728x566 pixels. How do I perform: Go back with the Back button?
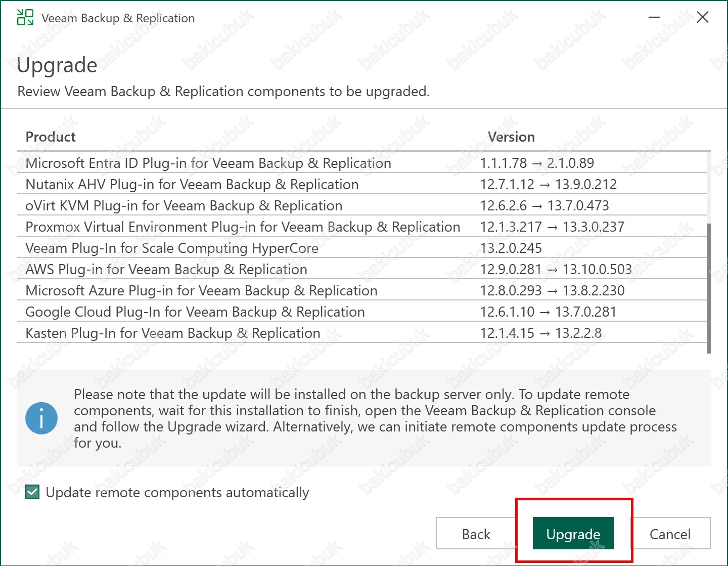tap(476, 534)
